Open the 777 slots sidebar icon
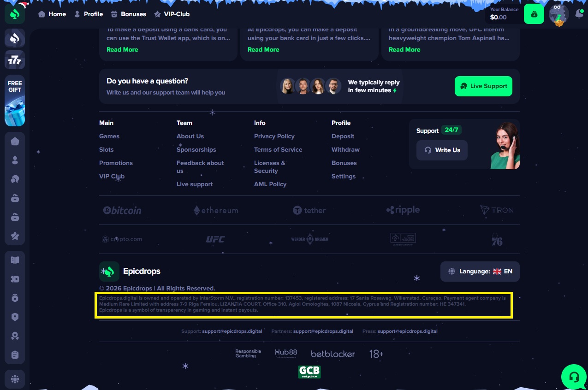 (15, 60)
